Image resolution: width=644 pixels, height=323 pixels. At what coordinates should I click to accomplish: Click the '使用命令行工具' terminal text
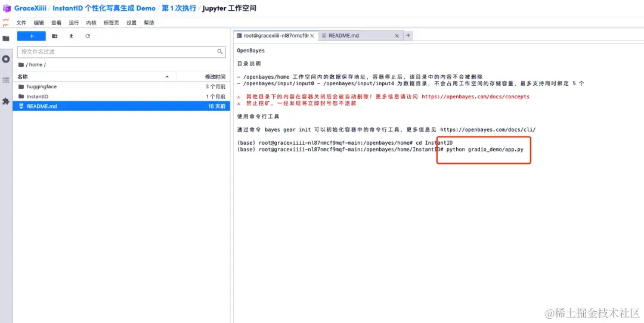[x=258, y=117]
